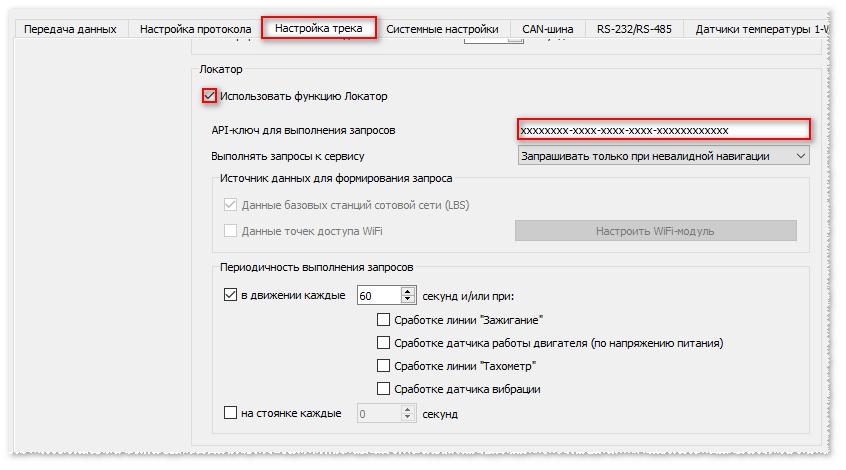Viewport: 846px width, 470px height.
Task: Click the API-ключ input field
Action: [662, 130]
